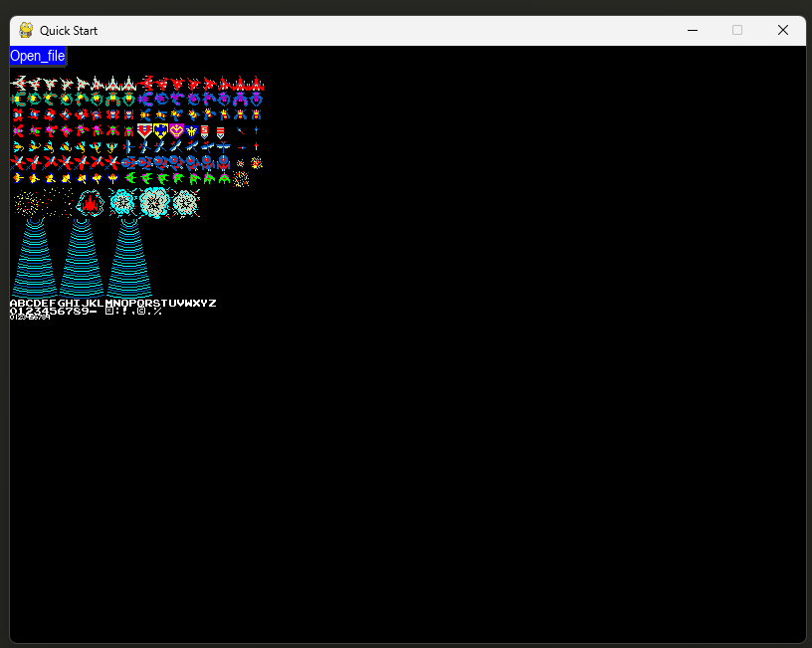Click the letter A in the sprite font
This screenshot has width=812, height=648.
pos(14,303)
